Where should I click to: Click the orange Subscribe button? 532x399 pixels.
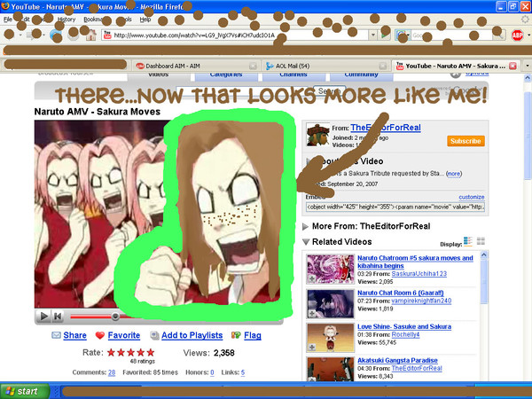[465, 141]
